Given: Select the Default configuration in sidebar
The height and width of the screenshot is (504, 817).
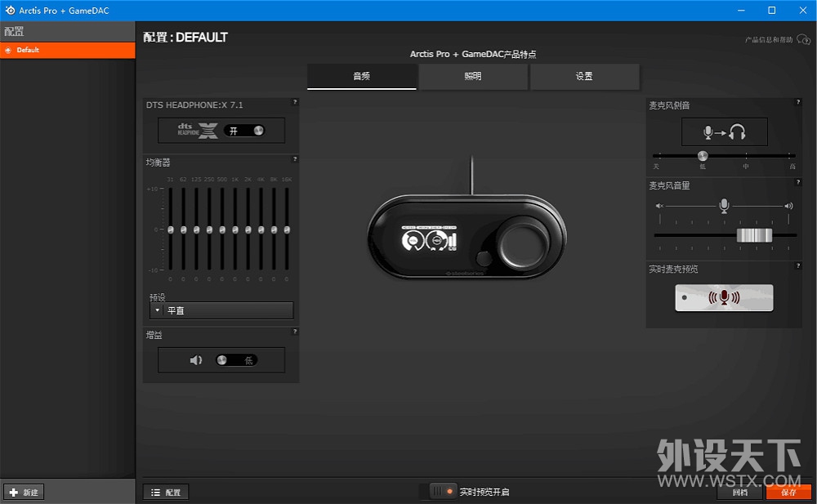Looking at the screenshot, I should click(68, 50).
